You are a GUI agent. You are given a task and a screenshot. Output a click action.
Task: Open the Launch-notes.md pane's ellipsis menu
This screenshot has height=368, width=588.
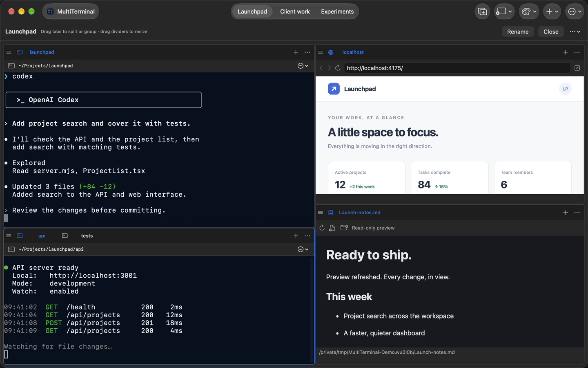click(x=577, y=213)
